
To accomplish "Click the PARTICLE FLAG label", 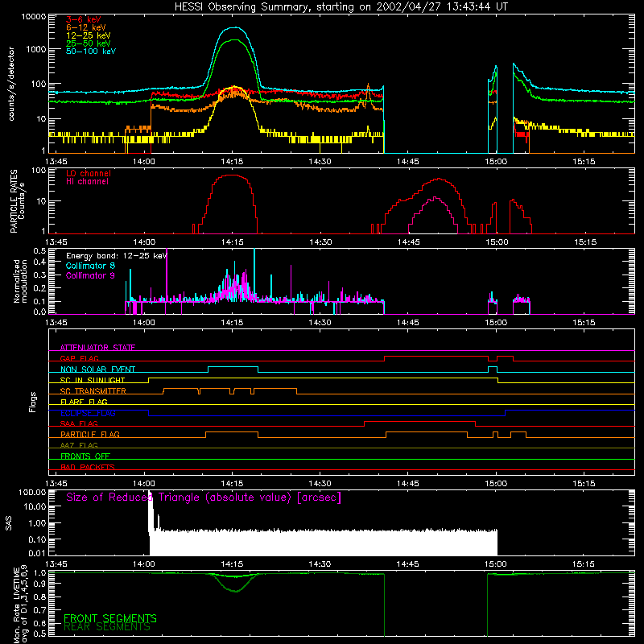I will [90, 434].
